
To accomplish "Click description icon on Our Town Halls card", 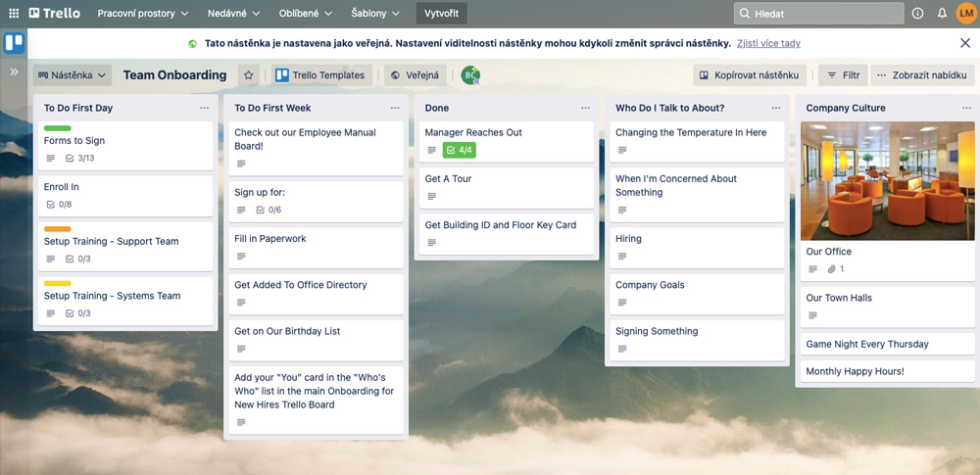I will coord(813,315).
